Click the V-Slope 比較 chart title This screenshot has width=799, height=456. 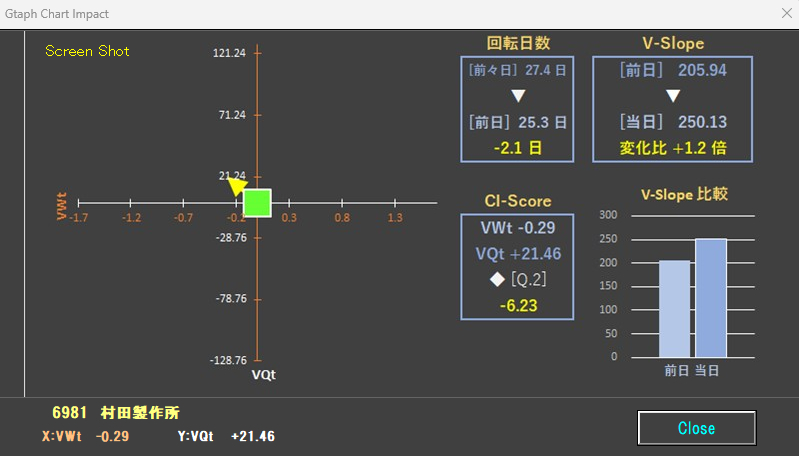(x=684, y=194)
